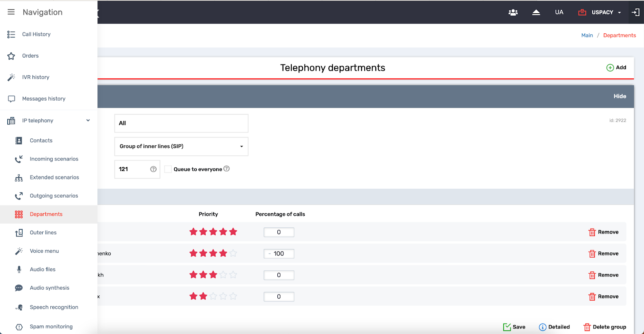This screenshot has height=334, width=644.
Task: Select Messages history menu item
Action: pos(43,99)
